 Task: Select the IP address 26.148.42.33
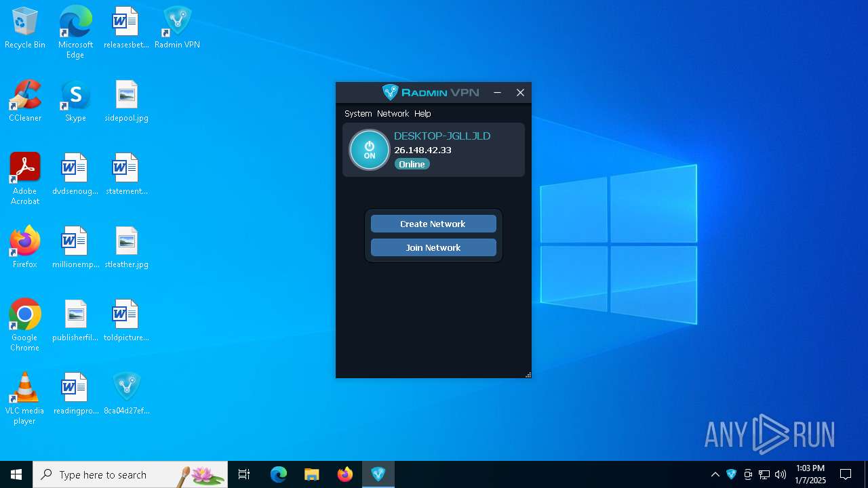(x=422, y=150)
